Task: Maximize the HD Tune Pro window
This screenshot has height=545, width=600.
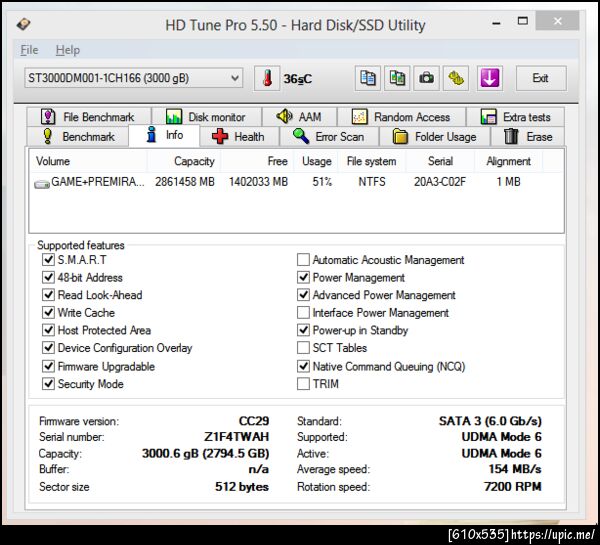Action: 523,21
